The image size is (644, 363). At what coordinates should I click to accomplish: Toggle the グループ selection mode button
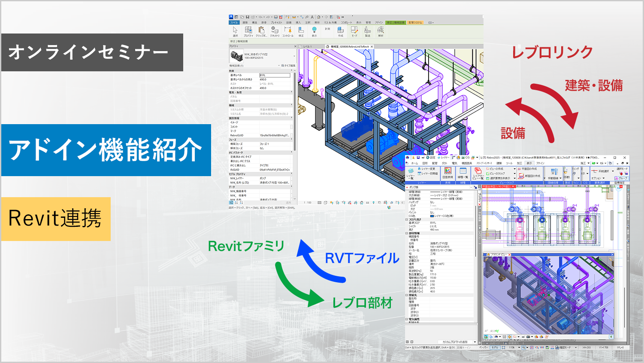(621, 178)
